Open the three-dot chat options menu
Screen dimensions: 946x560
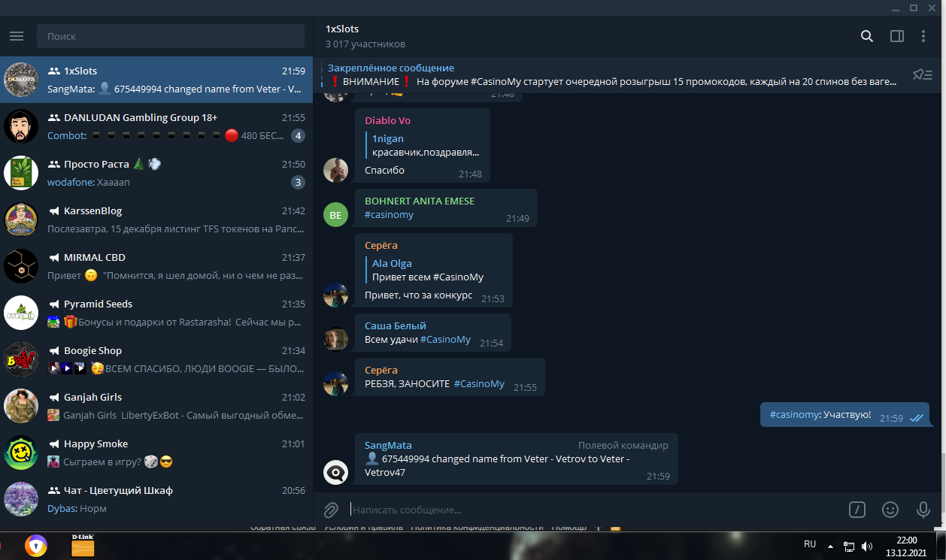923,36
